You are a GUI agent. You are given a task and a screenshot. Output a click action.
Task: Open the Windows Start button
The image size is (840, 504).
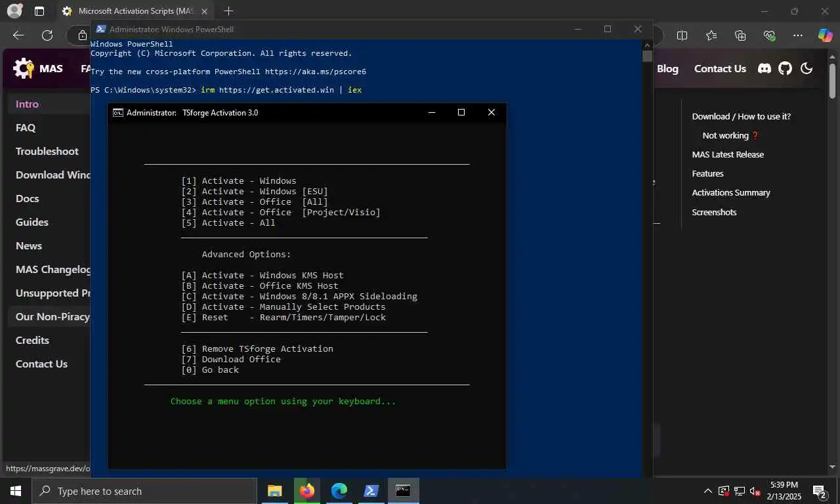pos(15,491)
